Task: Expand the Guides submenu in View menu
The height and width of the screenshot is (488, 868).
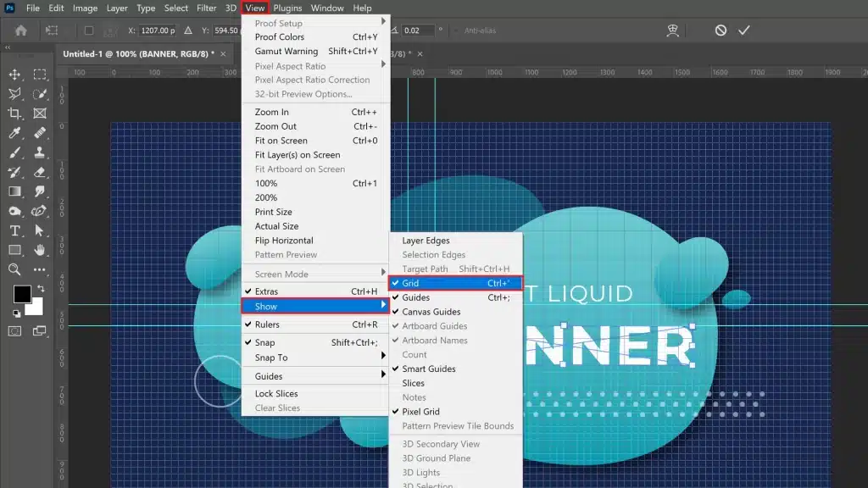Action: tap(315, 376)
